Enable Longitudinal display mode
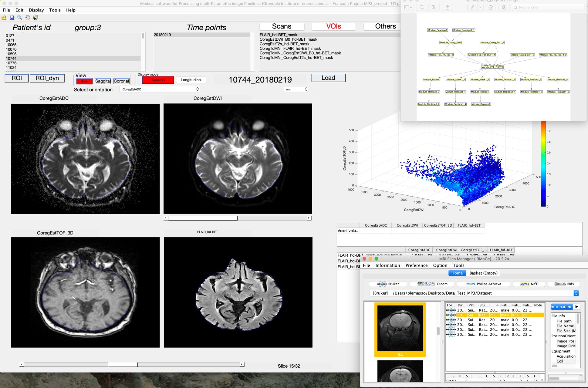Viewport: 588px width, 388px height. (191, 80)
